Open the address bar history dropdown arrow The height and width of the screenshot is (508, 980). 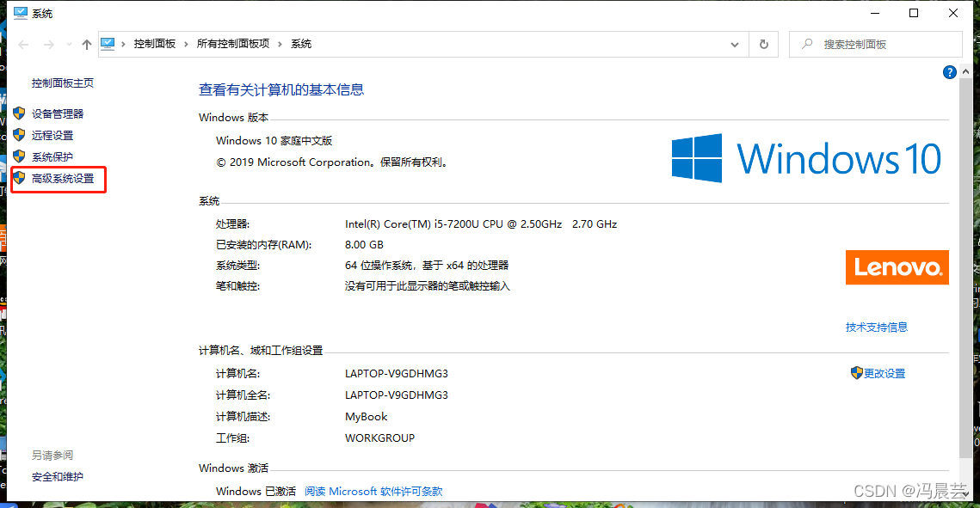[x=734, y=44]
